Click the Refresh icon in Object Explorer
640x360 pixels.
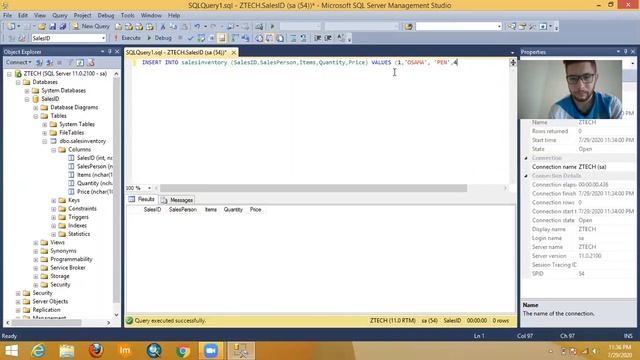click(x=80, y=62)
